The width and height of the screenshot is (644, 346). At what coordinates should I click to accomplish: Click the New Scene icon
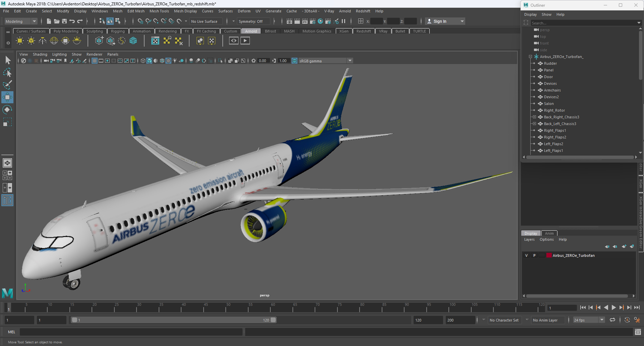pyautogui.click(x=49, y=21)
